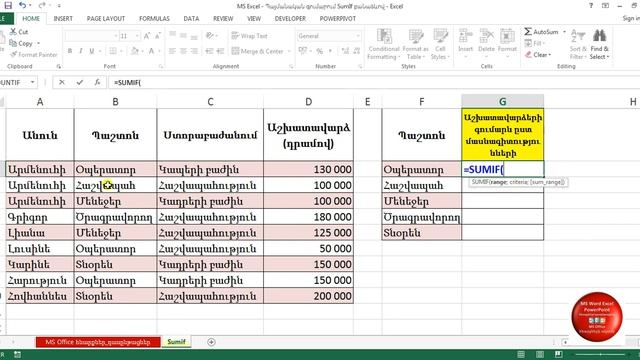
Task: Open the REVIEW ribbon tab
Action: tap(223, 19)
